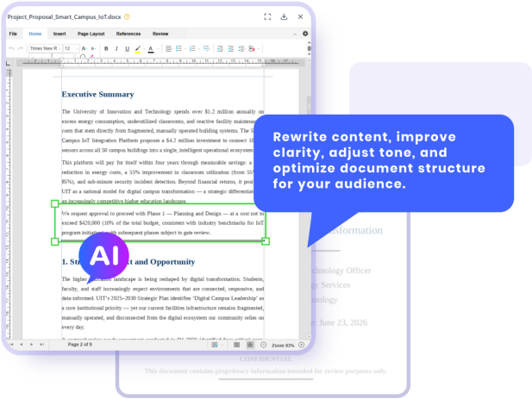Open font size dropdown showing 12

tap(72, 48)
